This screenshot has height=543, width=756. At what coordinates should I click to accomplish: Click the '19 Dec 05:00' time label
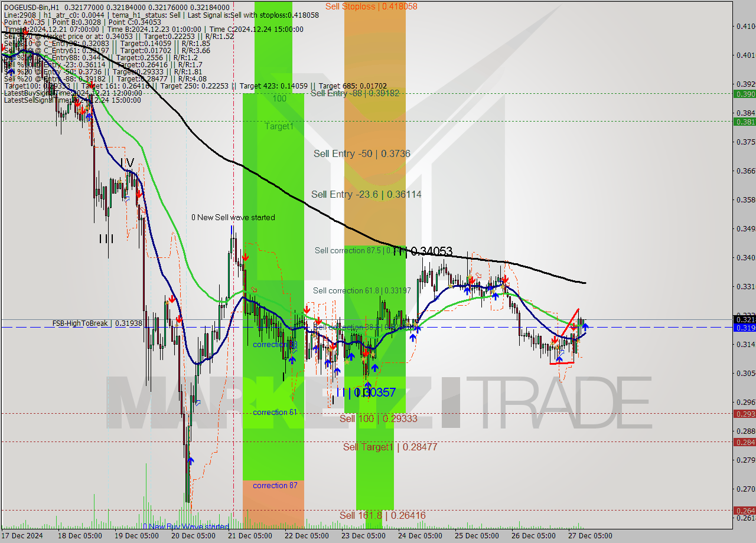pyautogui.click(x=136, y=536)
